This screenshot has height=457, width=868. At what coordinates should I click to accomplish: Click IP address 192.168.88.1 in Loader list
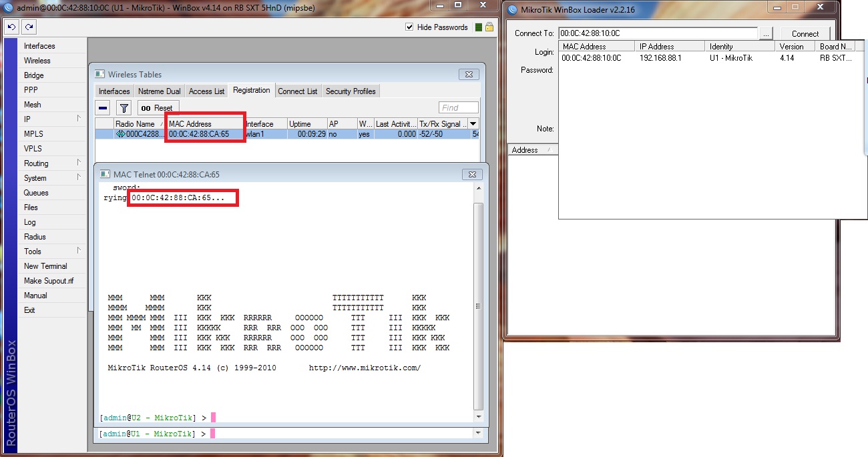point(660,58)
